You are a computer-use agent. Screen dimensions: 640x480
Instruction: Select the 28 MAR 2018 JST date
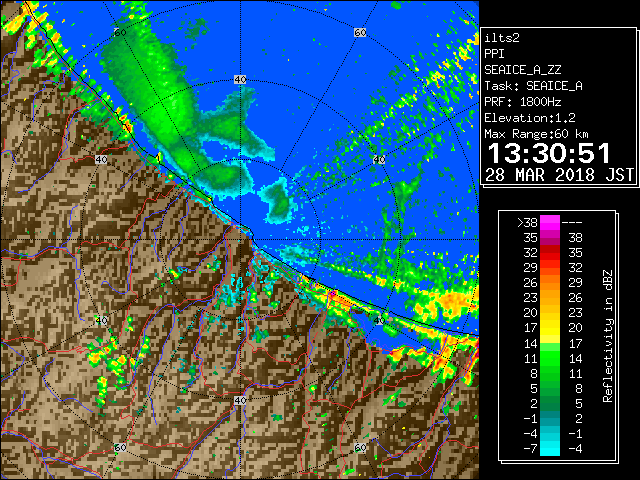[559, 175]
